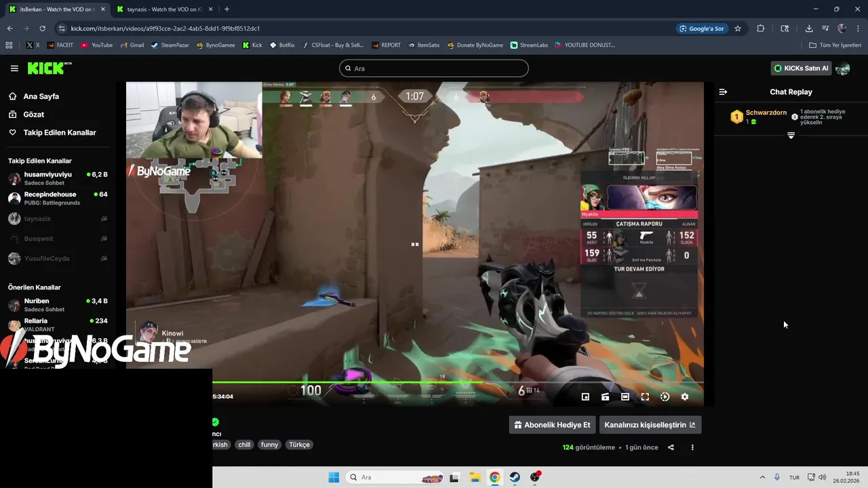The height and width of the screenshot is (488, 868).
Task: Open Gmail bookmark
Action: coord(132,45)
